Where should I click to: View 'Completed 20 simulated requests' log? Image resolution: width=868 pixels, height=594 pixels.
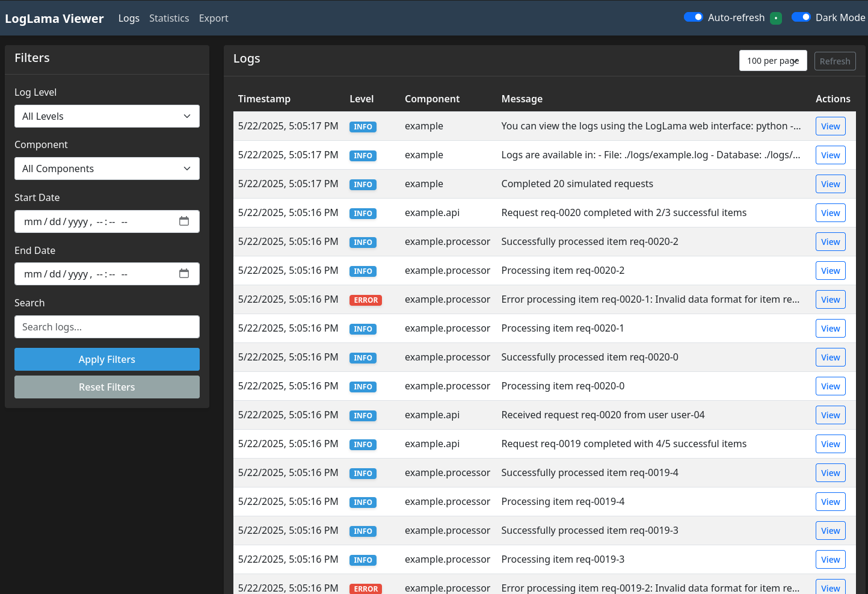[x=831, y=184]
